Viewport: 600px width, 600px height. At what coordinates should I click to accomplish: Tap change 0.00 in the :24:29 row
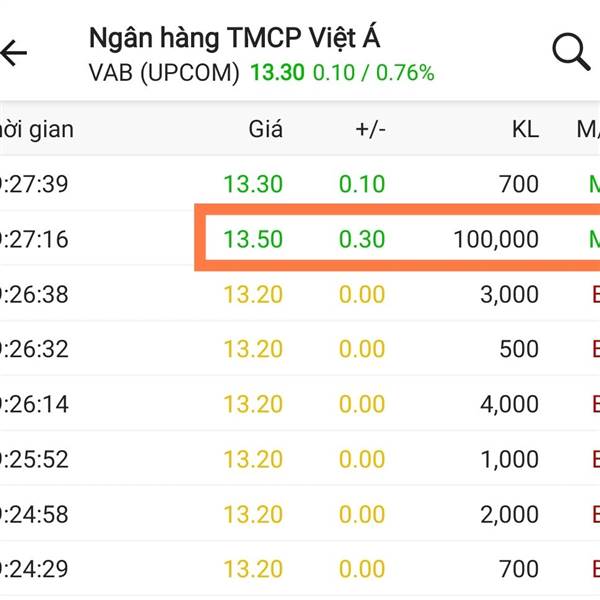coord(362,569)
